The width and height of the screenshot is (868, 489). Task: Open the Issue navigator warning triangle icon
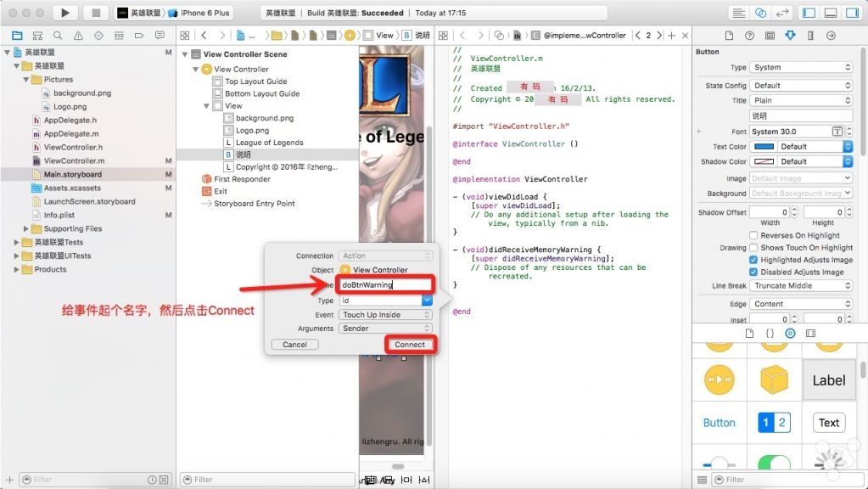78,36
